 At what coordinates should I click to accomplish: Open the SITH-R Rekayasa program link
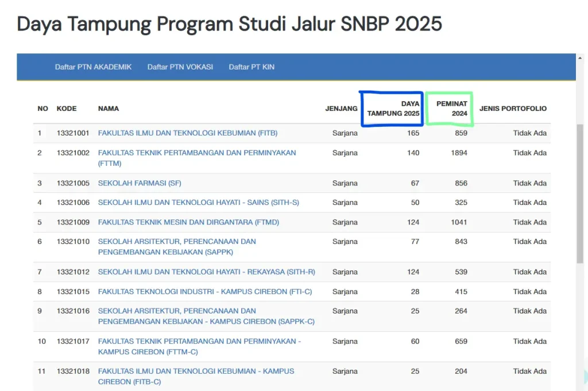coord(206,272)
